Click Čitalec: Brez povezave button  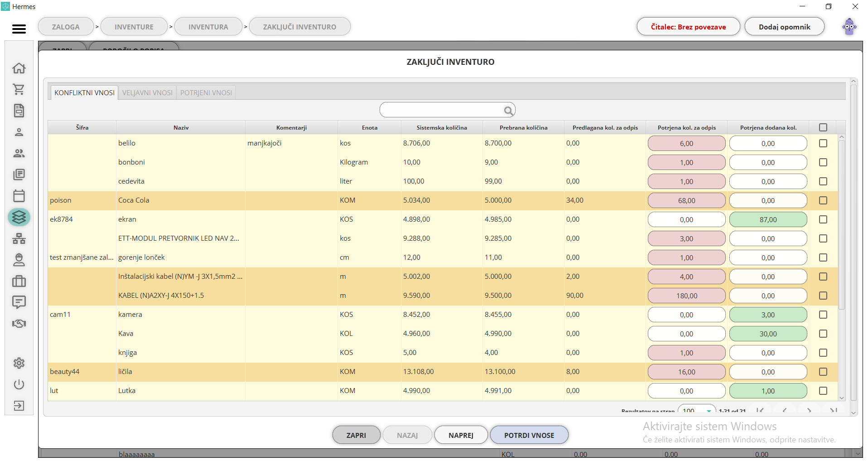689,27
